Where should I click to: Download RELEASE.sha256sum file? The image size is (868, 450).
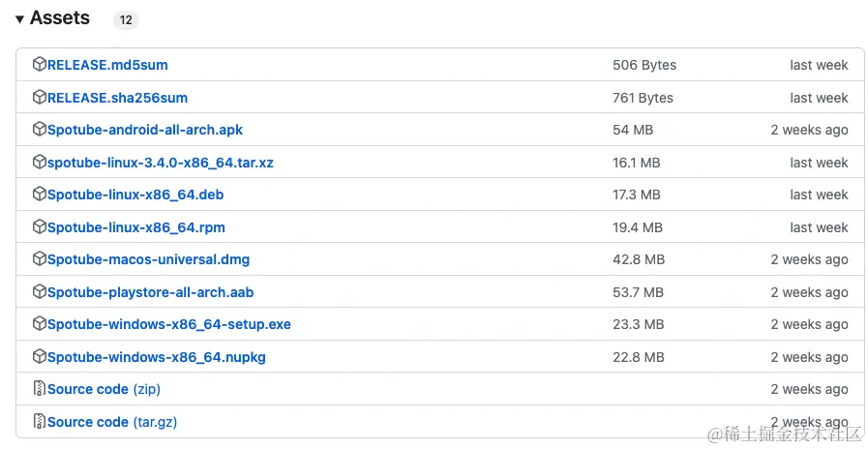tap(117, 98)
